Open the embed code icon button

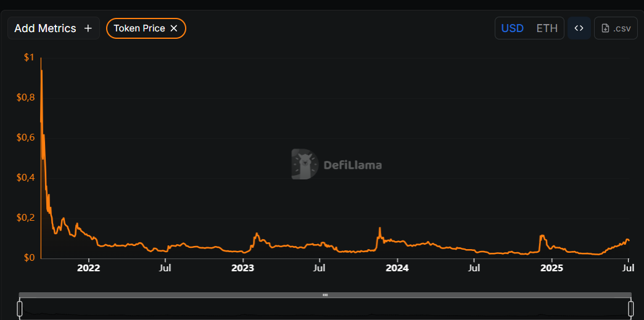point(579,28)
